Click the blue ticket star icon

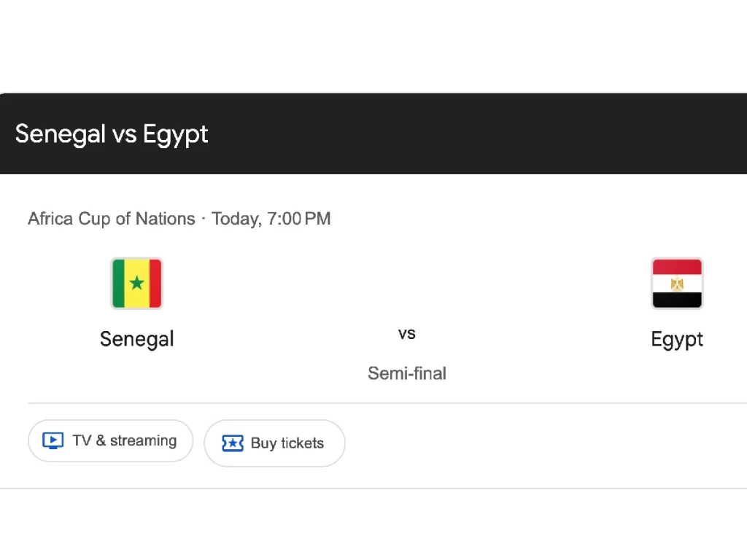[x=232, y=443]
